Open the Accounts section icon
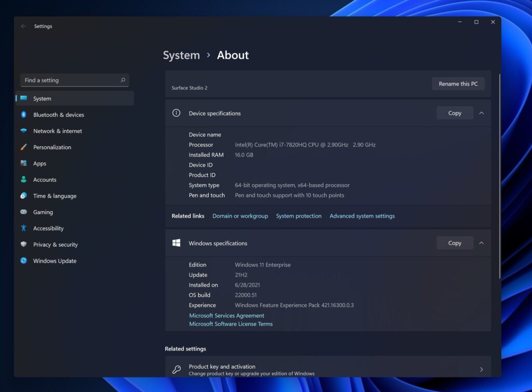The width and height of the screenshot is (532, 392). (24, 179)
